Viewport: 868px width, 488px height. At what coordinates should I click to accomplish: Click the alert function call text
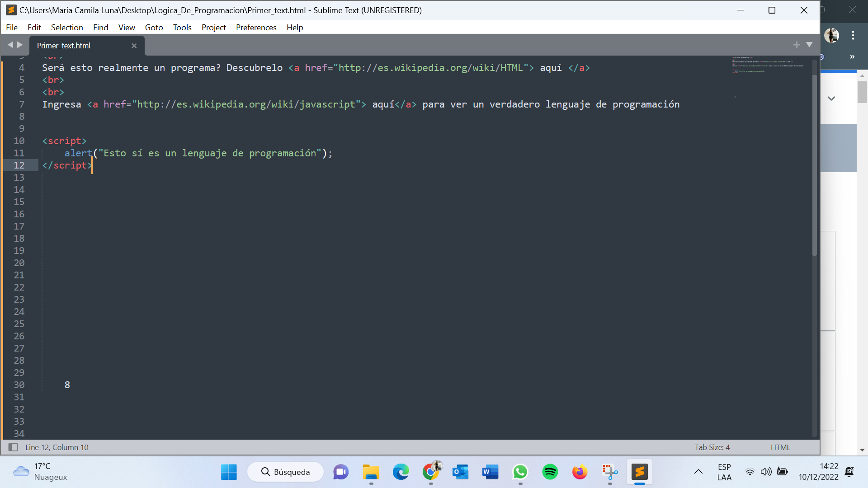click(x=198, y=153)
